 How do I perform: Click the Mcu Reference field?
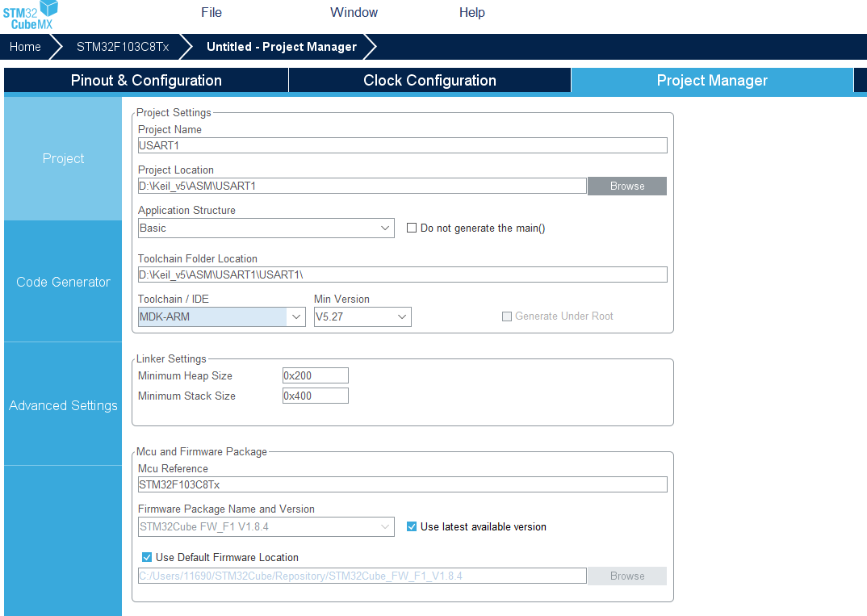pyautogui.click(x=403, y=484)
